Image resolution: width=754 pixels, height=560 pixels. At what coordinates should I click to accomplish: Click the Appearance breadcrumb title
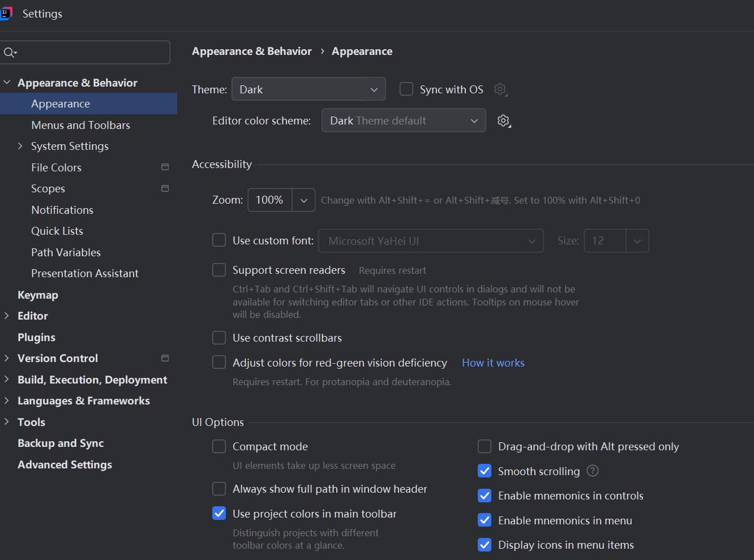click(362, 51)
